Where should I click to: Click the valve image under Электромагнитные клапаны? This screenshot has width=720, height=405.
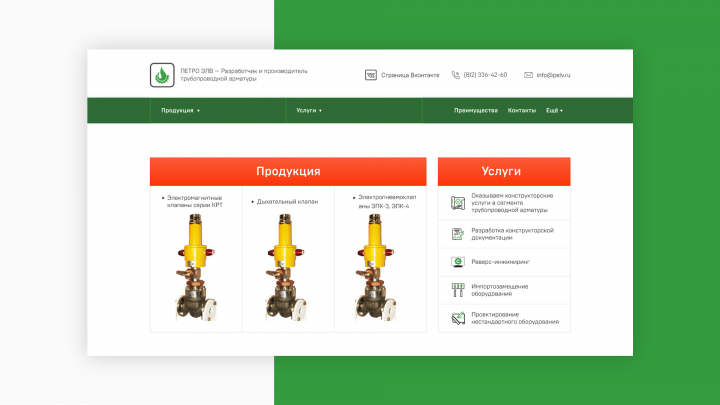click(196, 267)
